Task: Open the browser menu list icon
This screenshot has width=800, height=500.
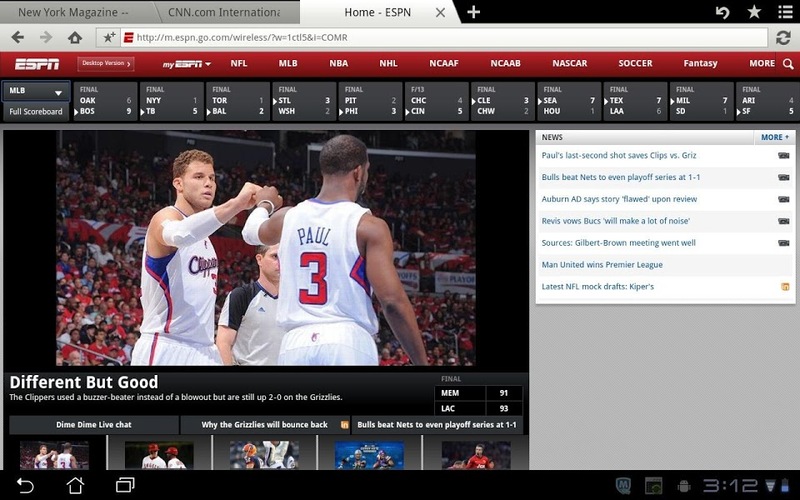Action: click(x=785, y=12)
